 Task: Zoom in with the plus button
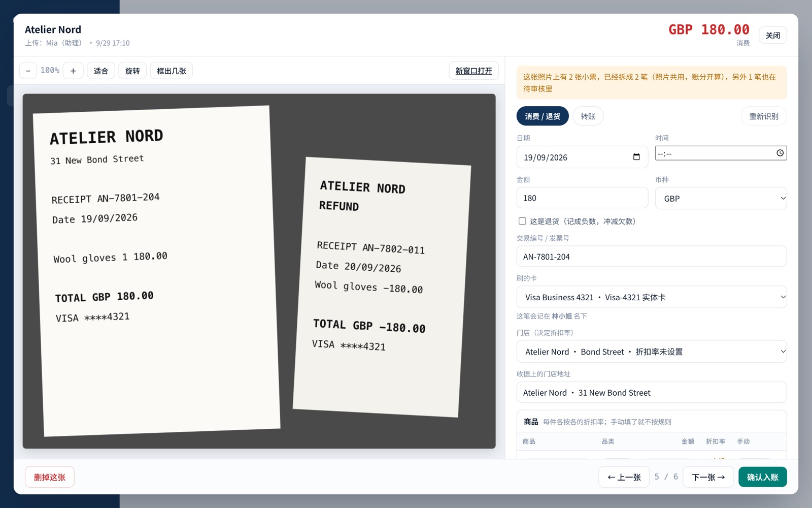click(x=73, y=71)
